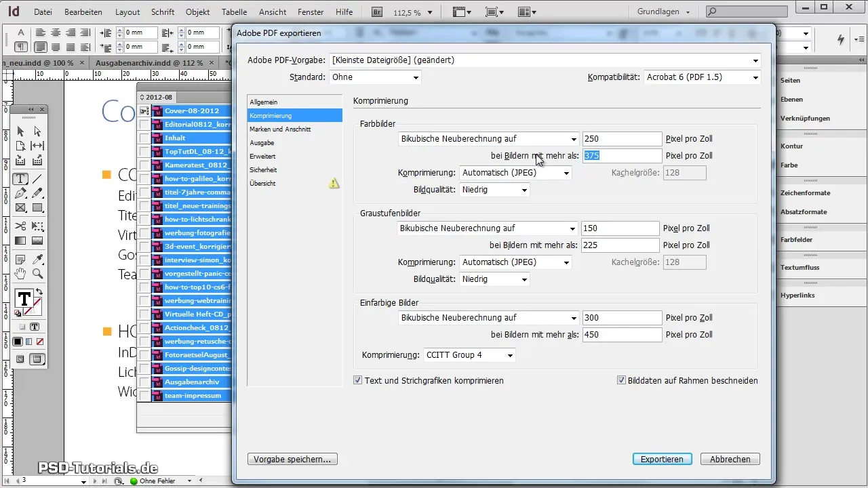
Task: Click Vorgabe speichern button
Action: [x=292, y=459]
